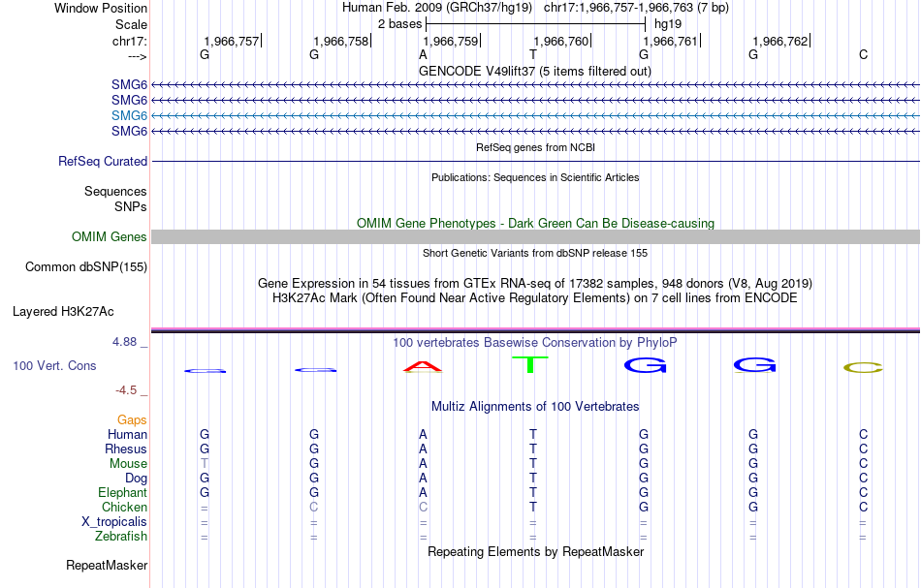
Task: Click the -4.5 conservation scale minimum
Action: pyautogui.click(x=126, y=390)
